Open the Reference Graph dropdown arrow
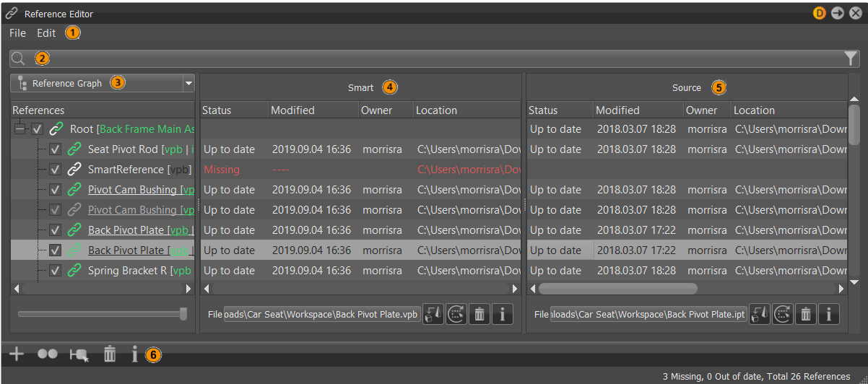Screen dimensions: 868x384 (x=188, y=83)
